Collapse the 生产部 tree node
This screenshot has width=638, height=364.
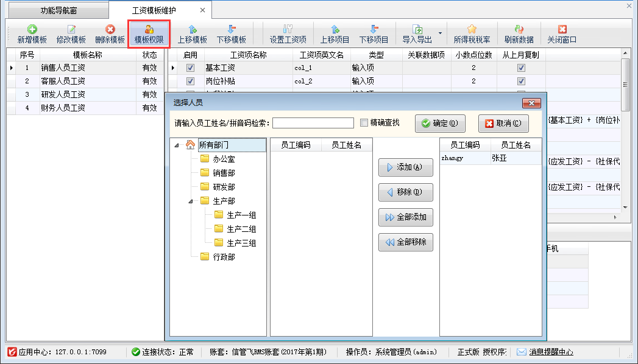pyautogui.click(x=190, y=201)
